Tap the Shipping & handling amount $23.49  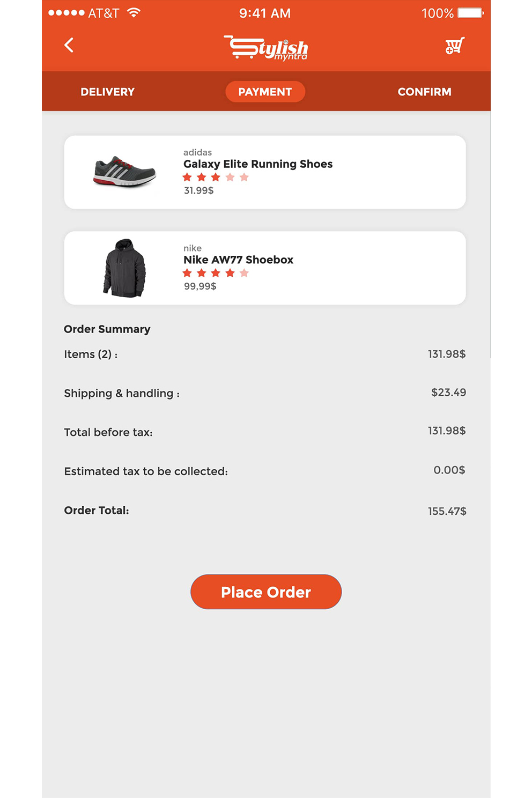[x=449, y=393]
